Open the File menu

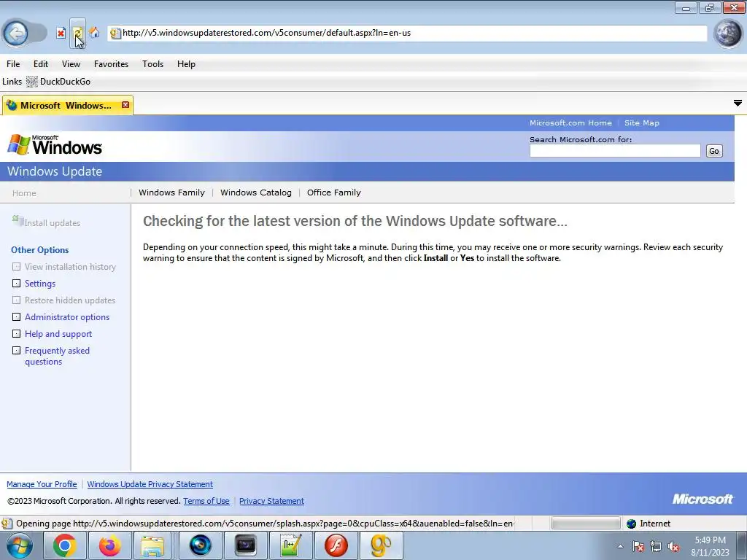tap(13, 64)
